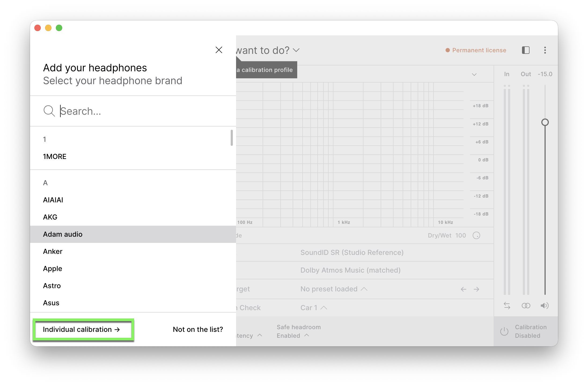Open the three-dot more options menu
Viewport: 588px width, 386px height.
click(545, 50)
